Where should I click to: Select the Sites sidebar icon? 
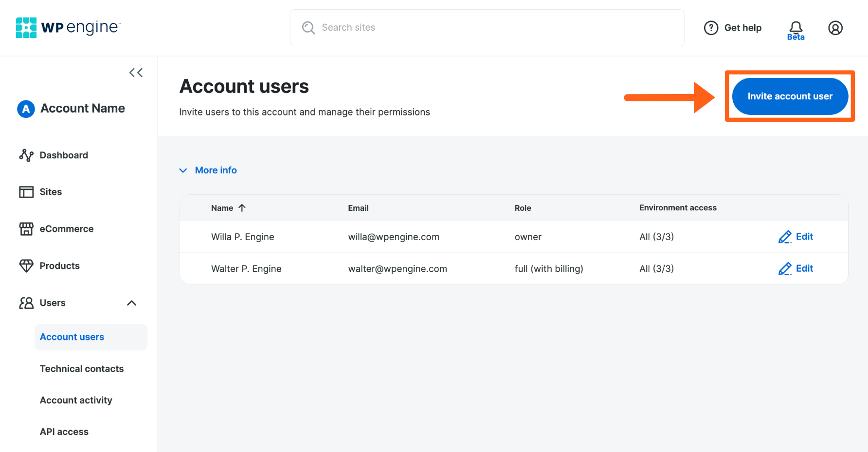tap(27, 191)
